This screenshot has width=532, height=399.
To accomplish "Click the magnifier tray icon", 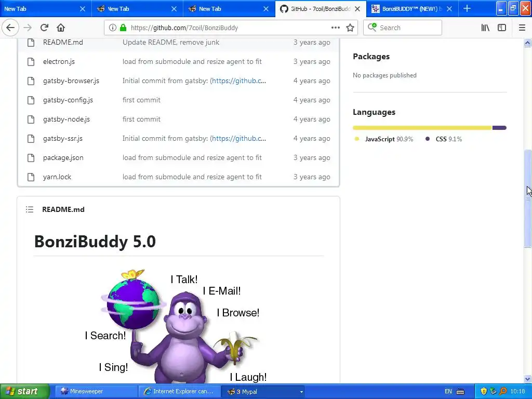I will 503,391.
